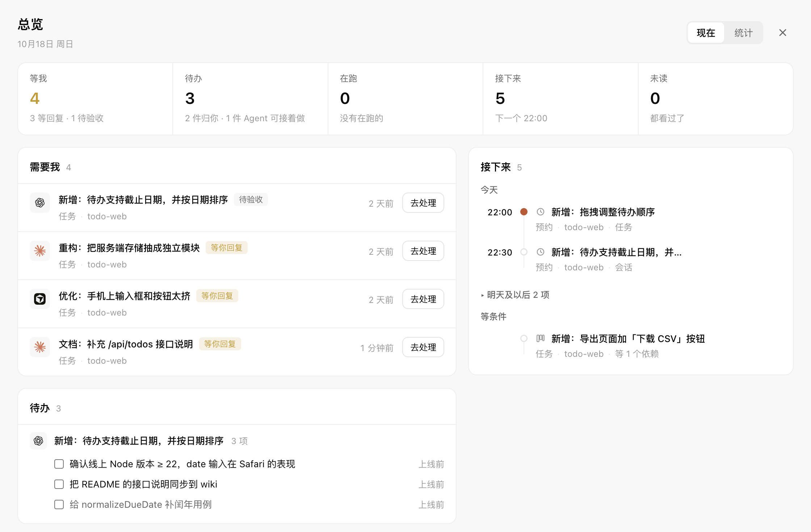Expand 明天及以后 2 项 section
The height and width of the screenshot is (532, 811).
point(515,295)
